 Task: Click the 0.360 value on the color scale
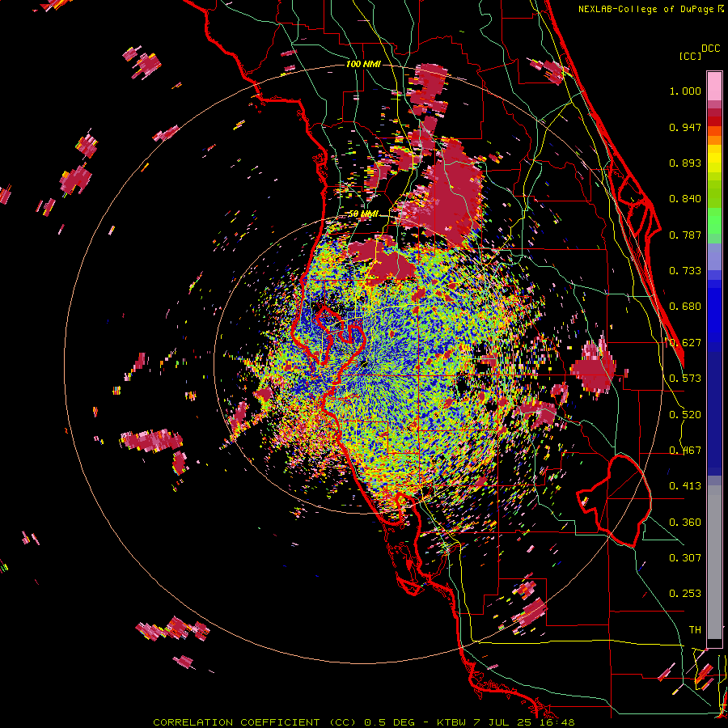pyautogui.click(x=685, y=523)
